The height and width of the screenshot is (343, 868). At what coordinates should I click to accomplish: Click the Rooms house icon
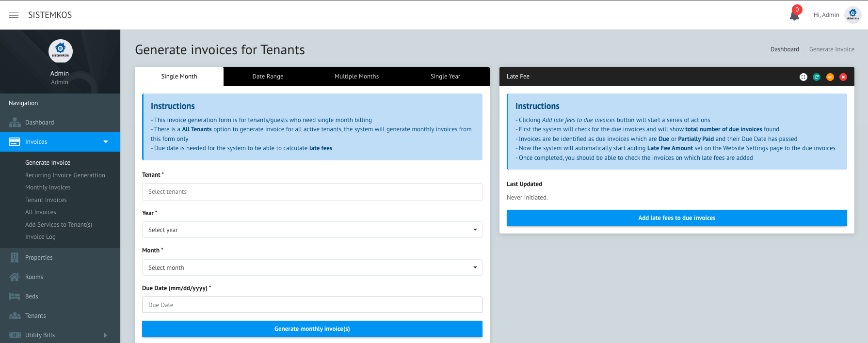coord(15,277)
